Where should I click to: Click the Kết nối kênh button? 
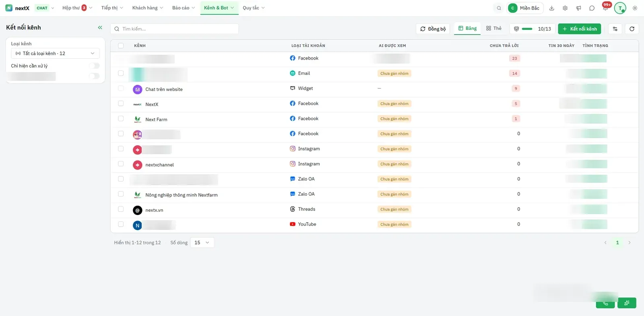(580, 29)
